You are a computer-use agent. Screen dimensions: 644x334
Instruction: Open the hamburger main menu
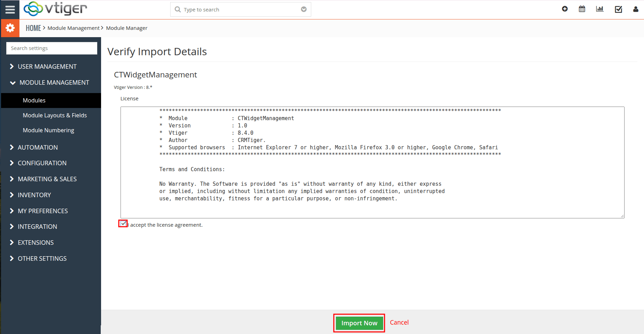(10, 9)
